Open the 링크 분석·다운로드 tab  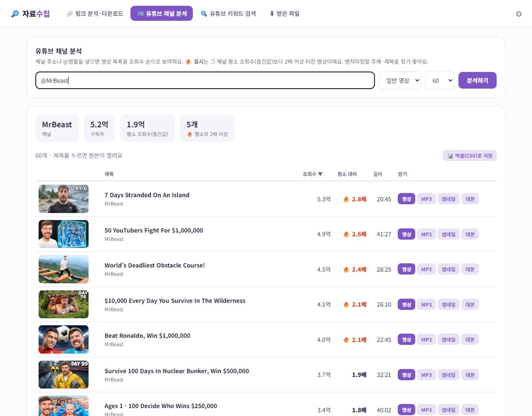coord(95,14)
